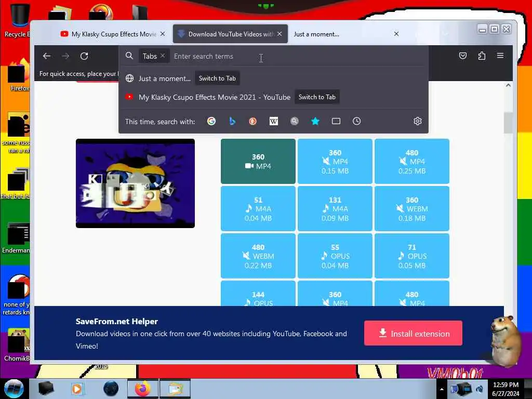532x399 pixels.
Task: Click the Klasky Csupo video thumbnail
Action: pyautogui.click(x=136, y=183)
